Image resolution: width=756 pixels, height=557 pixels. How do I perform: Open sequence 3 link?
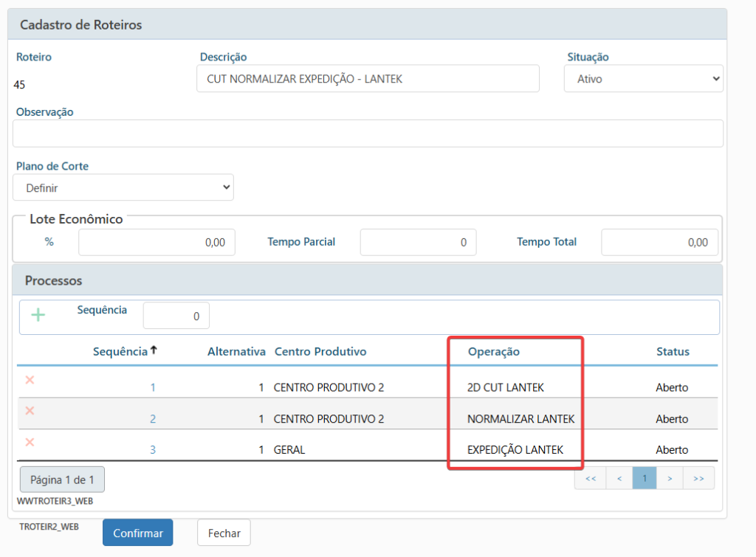(153, 450)
